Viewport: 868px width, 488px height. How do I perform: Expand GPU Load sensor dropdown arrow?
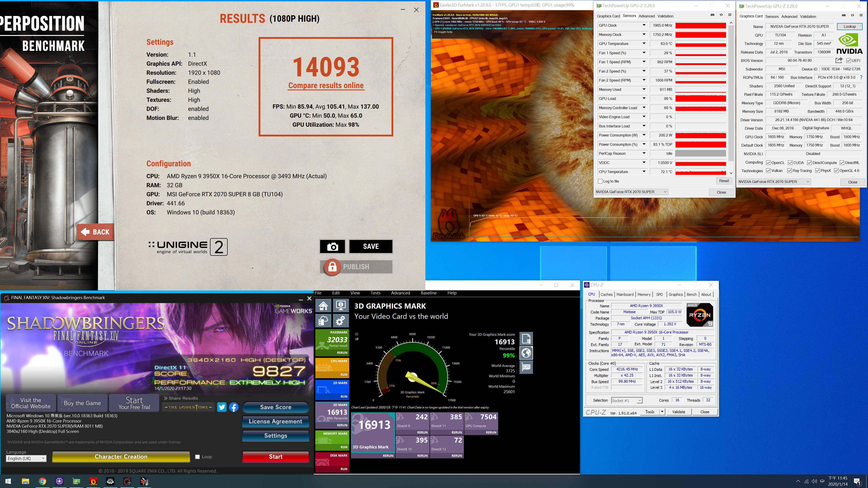(644, 98)
